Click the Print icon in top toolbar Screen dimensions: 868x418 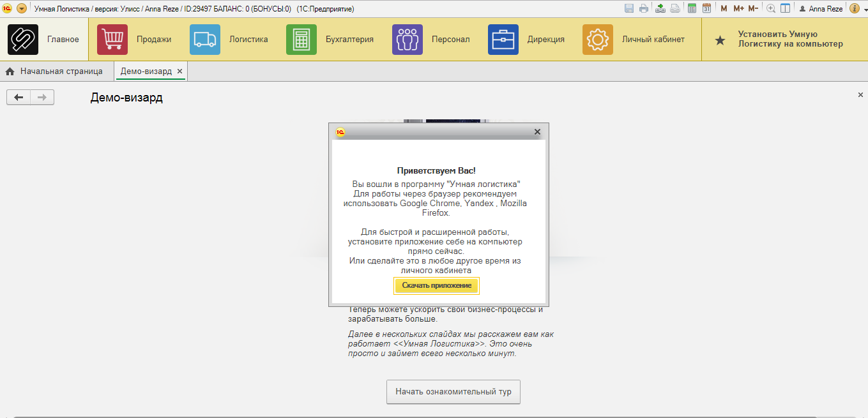(644, 8)
